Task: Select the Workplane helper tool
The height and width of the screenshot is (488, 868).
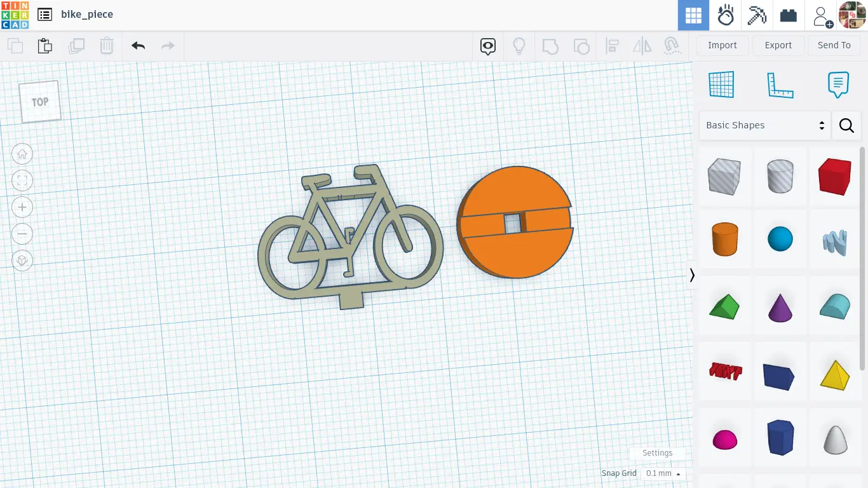Action: (721, 83)
